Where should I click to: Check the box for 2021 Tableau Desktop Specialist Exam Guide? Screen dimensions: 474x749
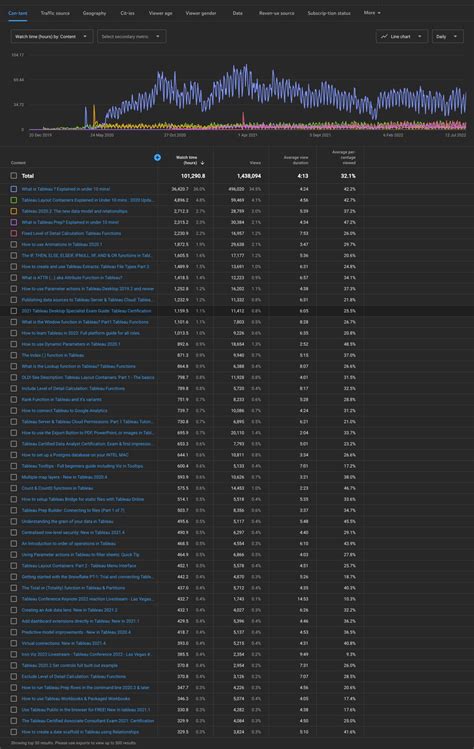point(14,311)
